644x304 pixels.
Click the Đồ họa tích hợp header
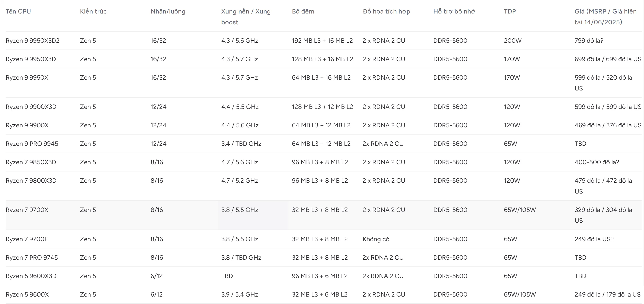tap(386, 11)
